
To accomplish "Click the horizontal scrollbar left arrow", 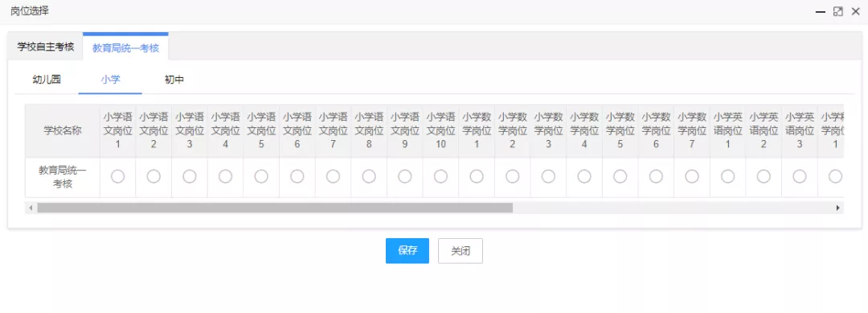I will [31, 208].
